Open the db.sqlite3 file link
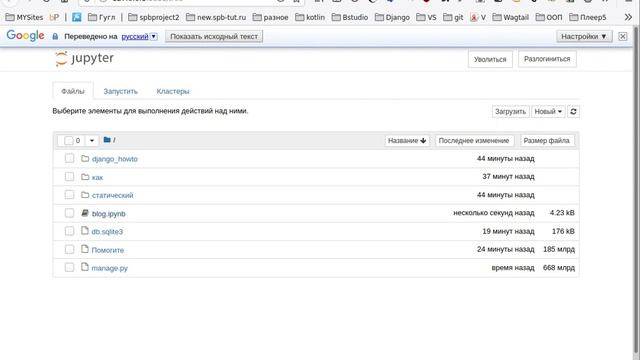640x360 pixels. 107,231
